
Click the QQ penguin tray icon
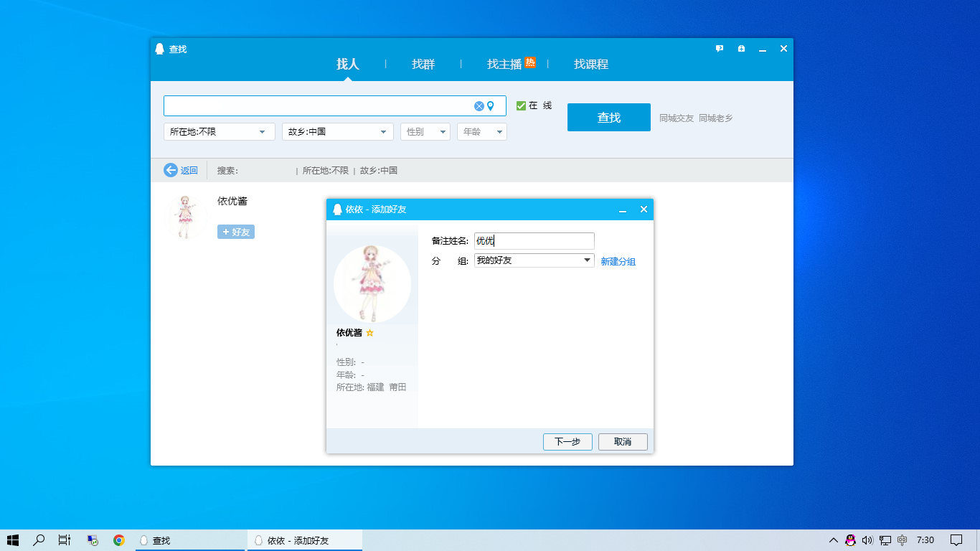(851, 540)
